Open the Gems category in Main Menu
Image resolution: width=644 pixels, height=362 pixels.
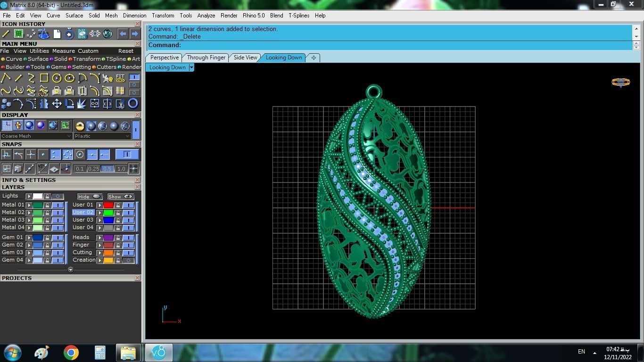[x=57, y=67]
